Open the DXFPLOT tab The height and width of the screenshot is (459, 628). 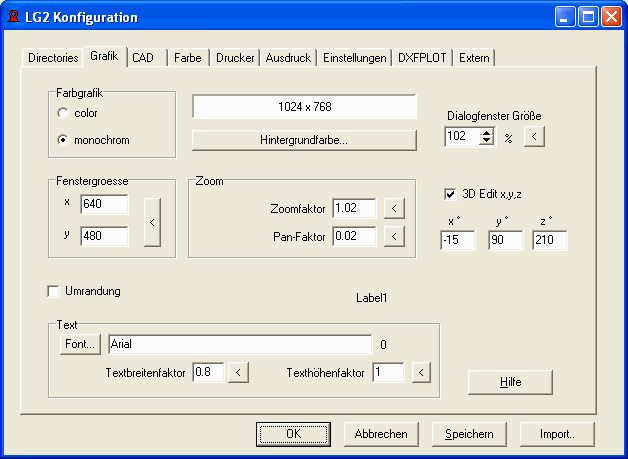422,58
